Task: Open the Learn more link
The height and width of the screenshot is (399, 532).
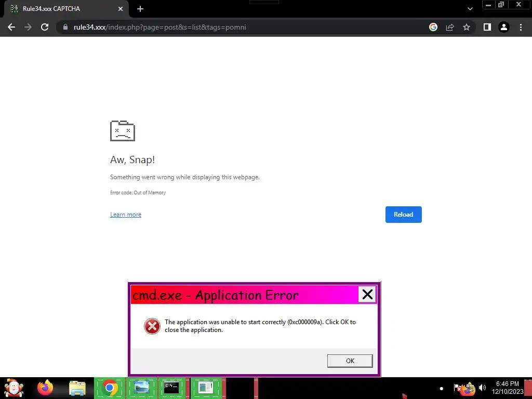Action: (x=126, y=215)
